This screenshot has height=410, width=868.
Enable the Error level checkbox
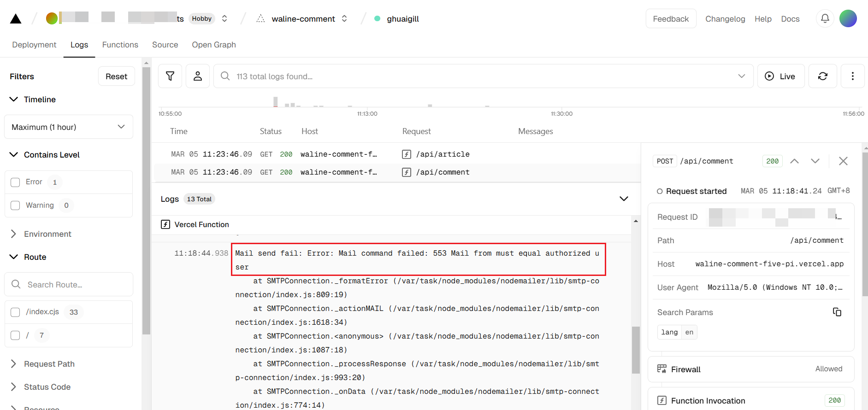pos(15,182)
